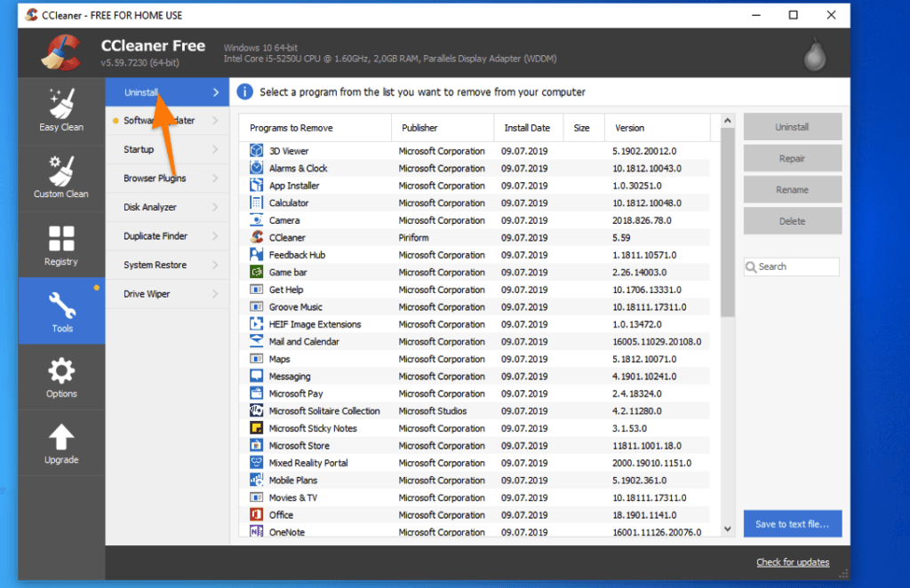Select the App Installer icon
910x588 pixels.
click(x=257, y=186)
